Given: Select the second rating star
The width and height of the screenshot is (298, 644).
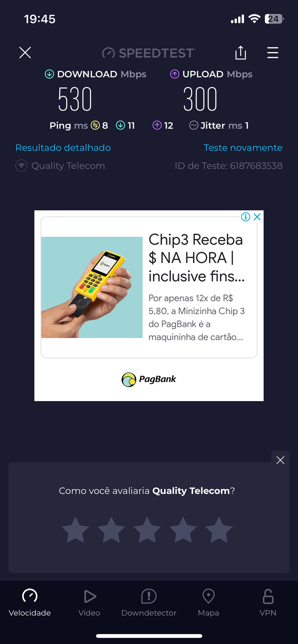Looking at the screenshot, I should click(x=111, y=530).
